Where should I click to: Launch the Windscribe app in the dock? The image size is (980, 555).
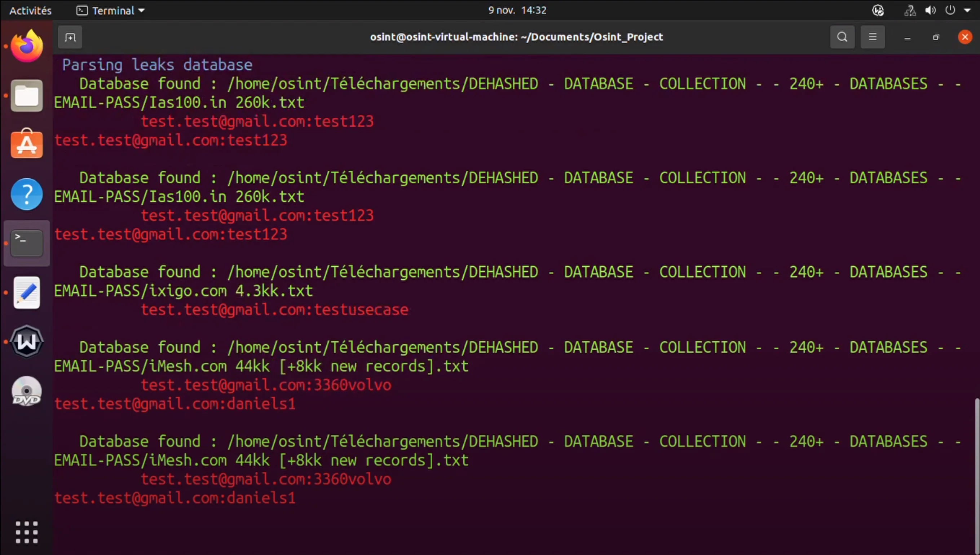point(27,341)
